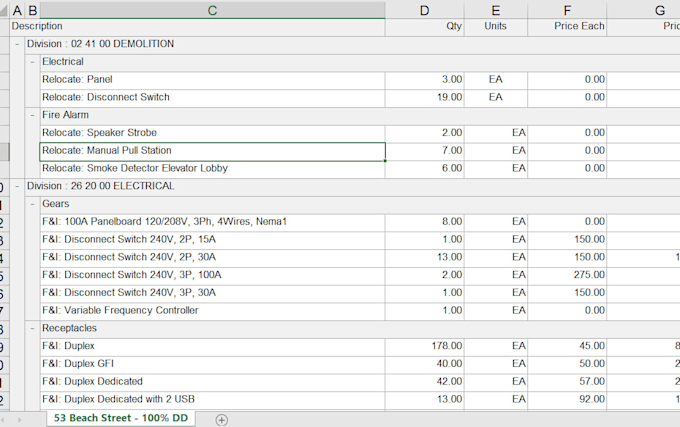Screen dimensions: 680x427
Task: Click EA units cell for Relocate: Panel
Action: click(496, 79)
